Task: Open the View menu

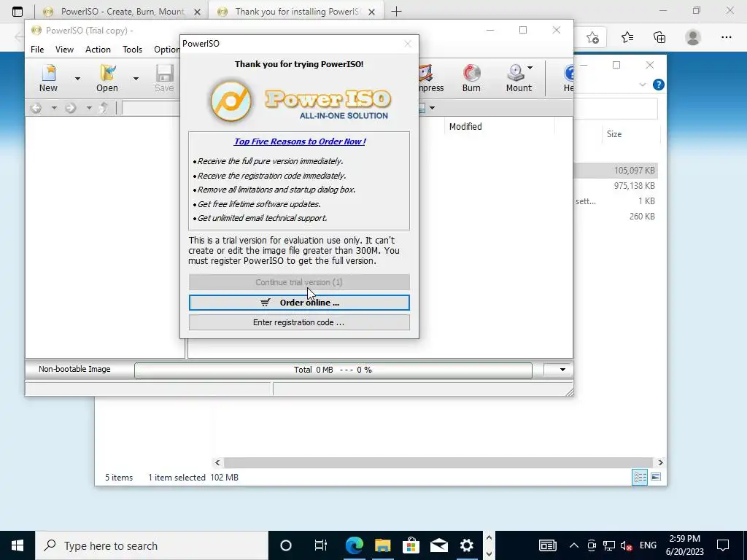Action: [x=64, y=50]
